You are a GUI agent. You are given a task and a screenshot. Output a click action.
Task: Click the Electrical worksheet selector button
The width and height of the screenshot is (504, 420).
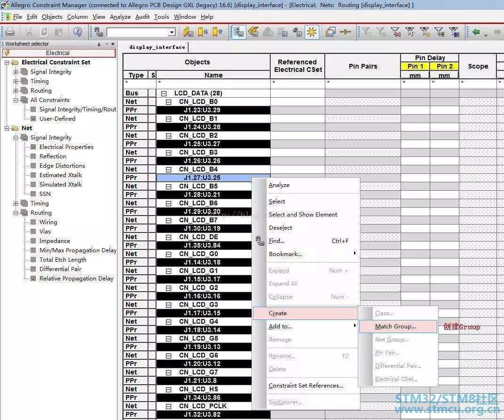(x=59, y=53)
